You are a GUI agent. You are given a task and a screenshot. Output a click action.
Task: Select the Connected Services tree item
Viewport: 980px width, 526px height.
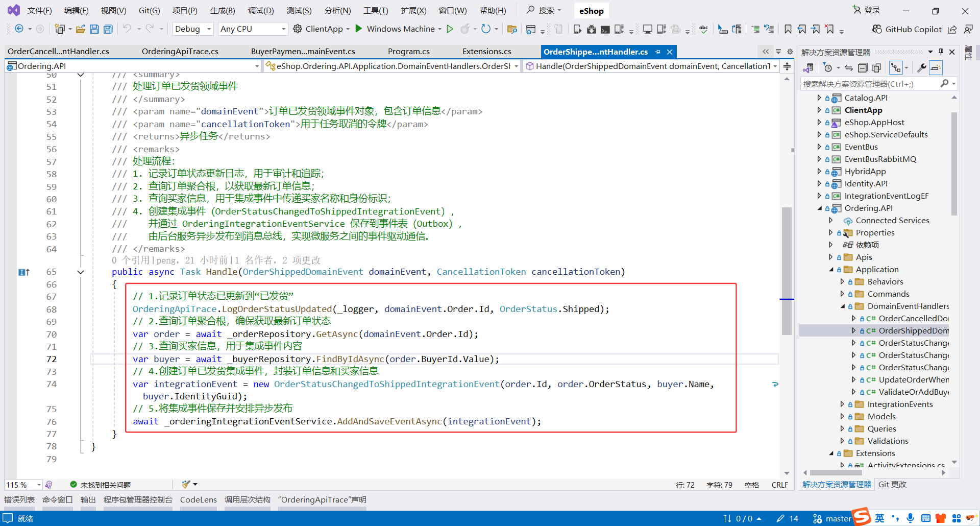tap(892, 221)
